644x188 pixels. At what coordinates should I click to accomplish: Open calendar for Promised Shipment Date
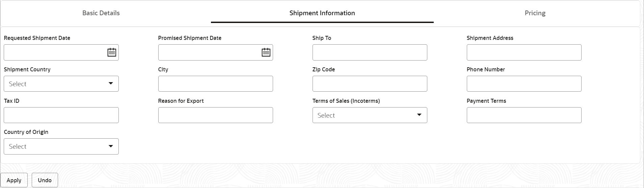266,52
